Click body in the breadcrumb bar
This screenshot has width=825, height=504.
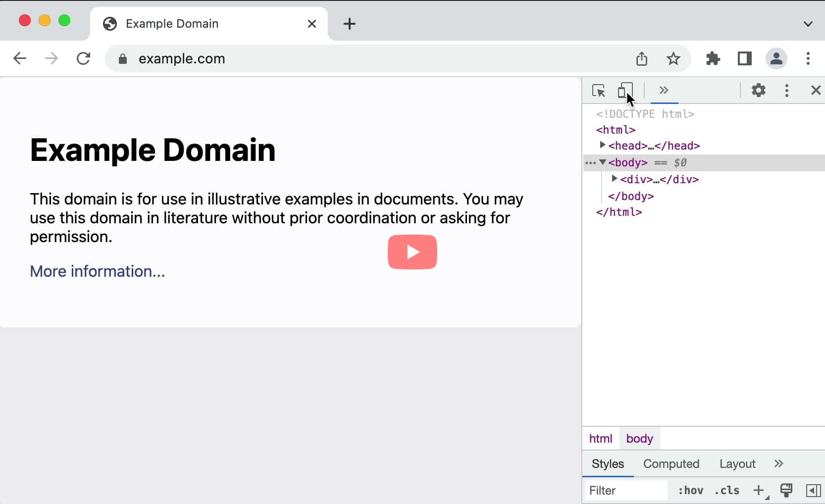tap(639, 439)
